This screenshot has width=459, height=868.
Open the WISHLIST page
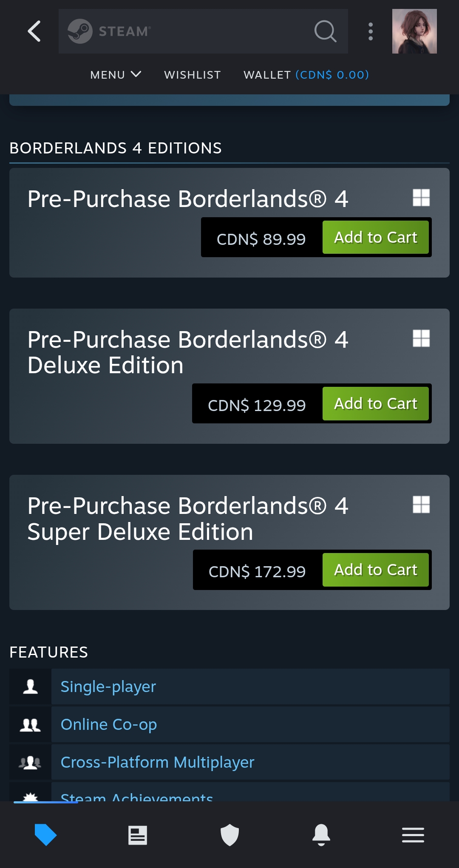(193, 75)
